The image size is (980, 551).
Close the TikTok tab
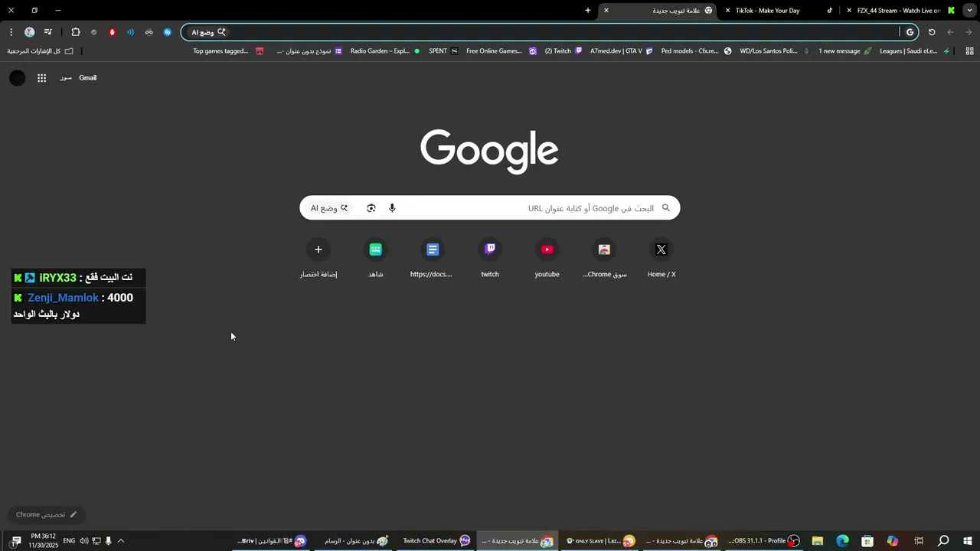click(727, 11)
